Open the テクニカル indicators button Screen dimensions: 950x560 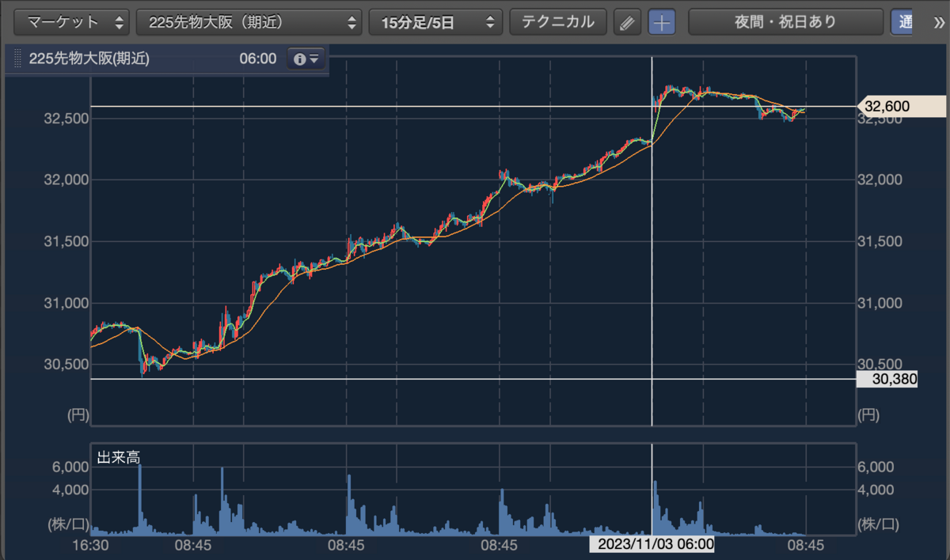click(x=558, y=22)
